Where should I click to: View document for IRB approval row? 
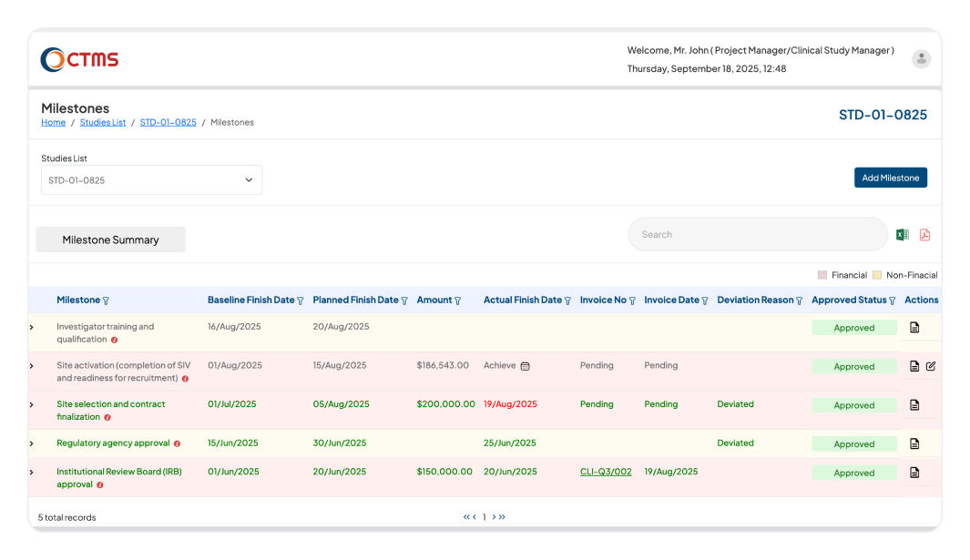pos(914,473)
